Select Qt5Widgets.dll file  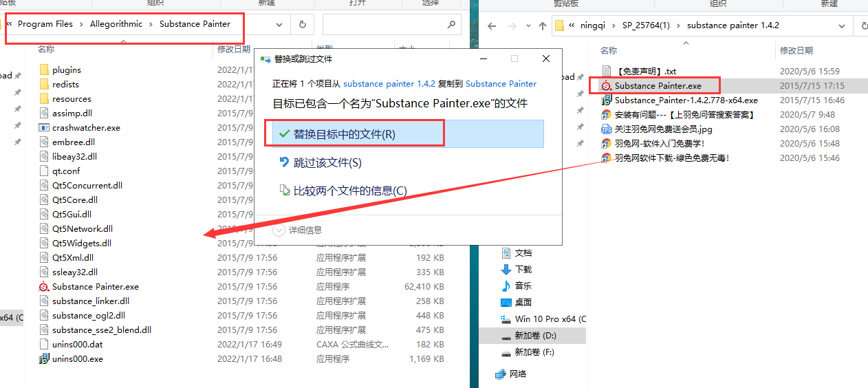click(82, 243)
